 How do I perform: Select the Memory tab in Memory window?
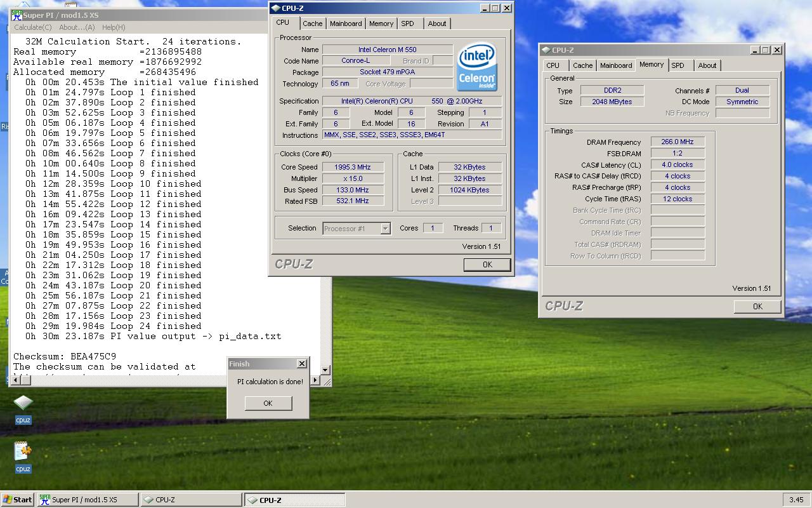pyautogui.click(x=652, y=64)
